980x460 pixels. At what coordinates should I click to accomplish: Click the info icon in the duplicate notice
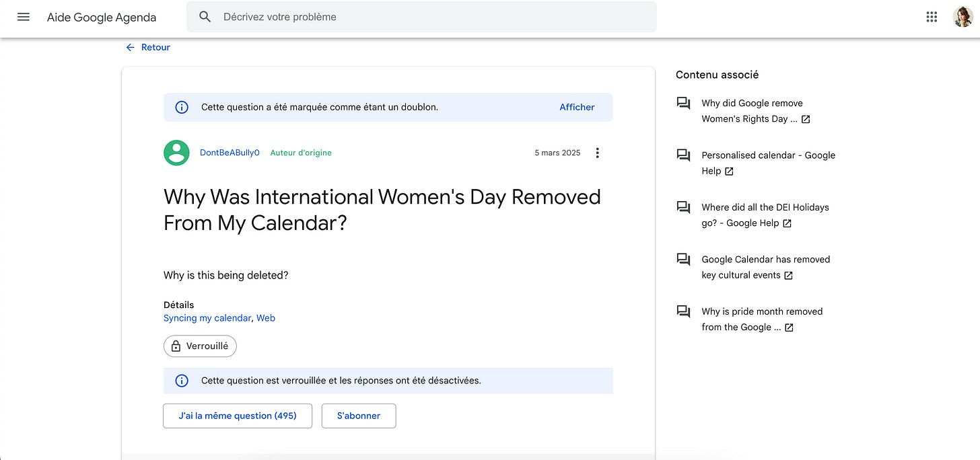(x=182, y=107)
